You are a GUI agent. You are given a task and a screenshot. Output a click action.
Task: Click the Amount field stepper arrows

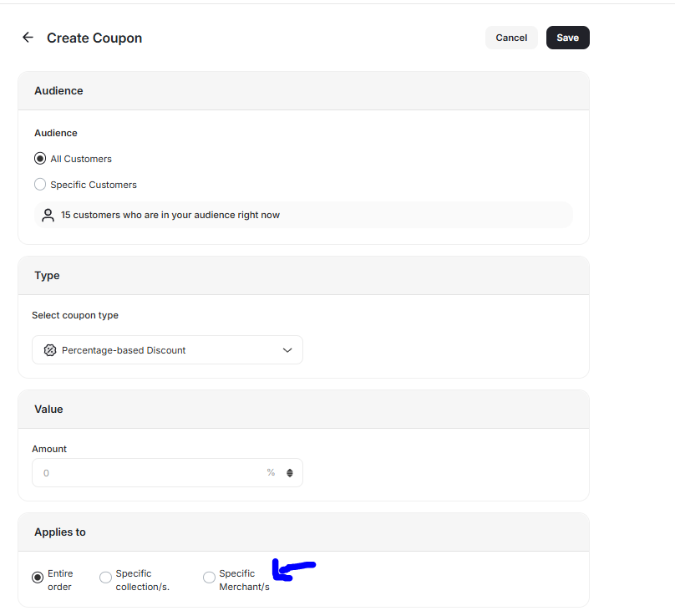point(290,473)
